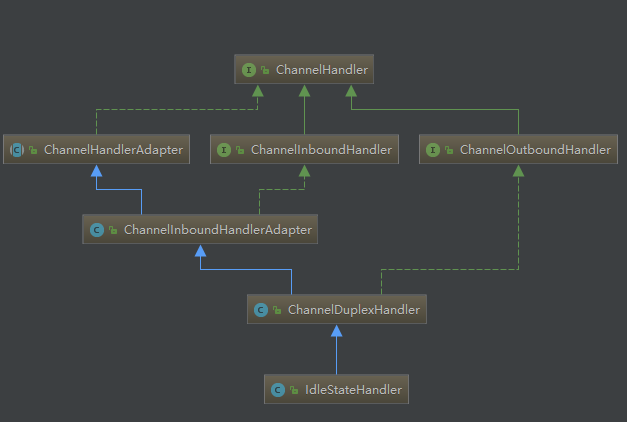
Task: Click the visibility lock icon on ChannelInboundHandler
Action: pyautogui.click(x=240, y=150)
